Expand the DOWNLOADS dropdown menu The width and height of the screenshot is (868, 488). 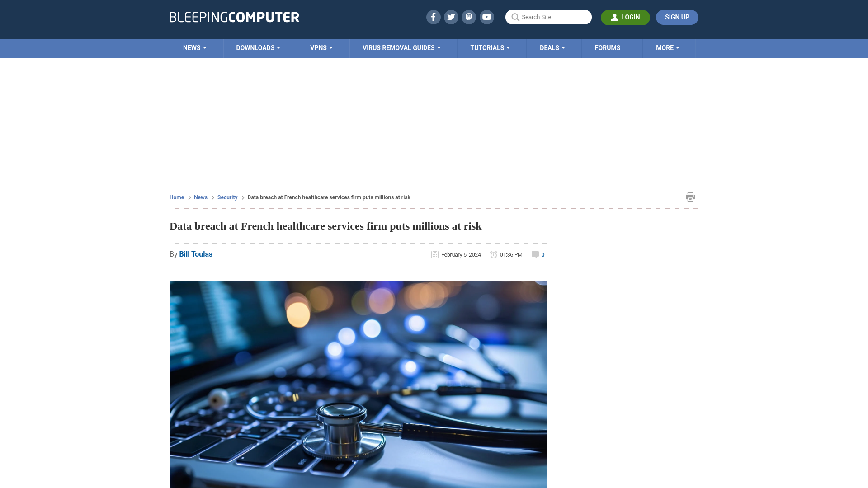(258, 47)
